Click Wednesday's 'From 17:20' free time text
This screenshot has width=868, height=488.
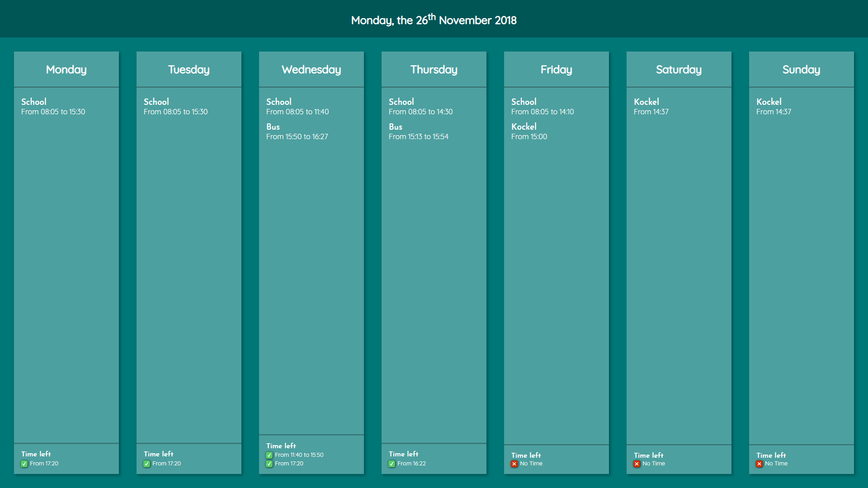[x=289, y=464]
